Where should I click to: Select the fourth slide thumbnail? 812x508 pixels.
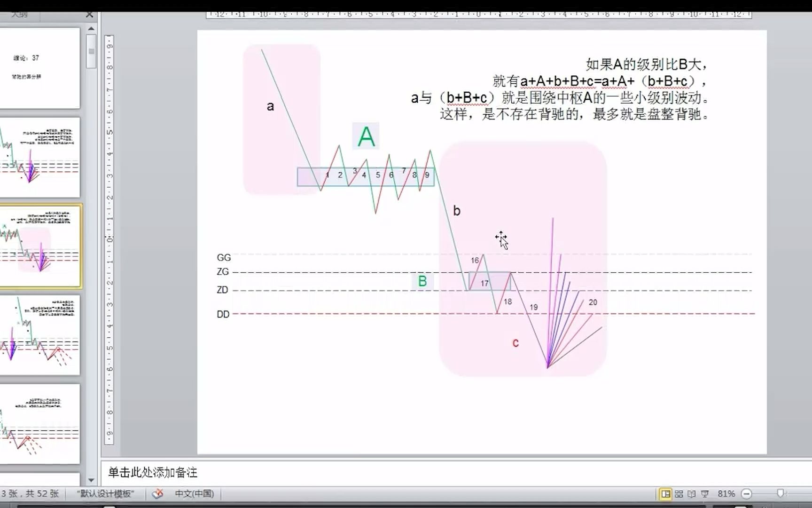[x=39, y=335]
